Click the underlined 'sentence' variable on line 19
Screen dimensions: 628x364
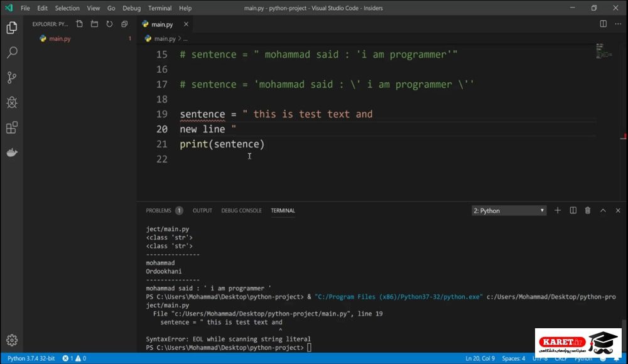[x=202, y=114]
